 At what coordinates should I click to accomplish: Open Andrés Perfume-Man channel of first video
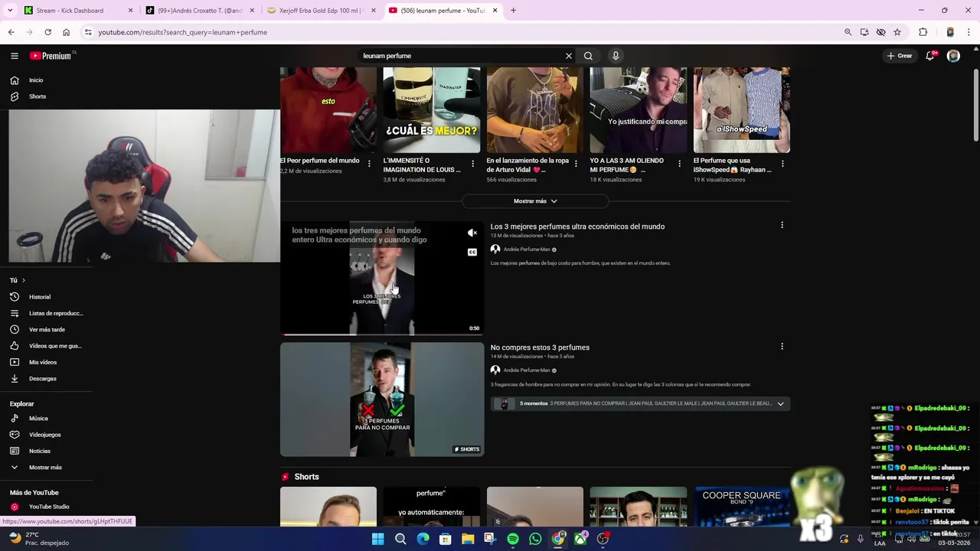pos(527,249)
